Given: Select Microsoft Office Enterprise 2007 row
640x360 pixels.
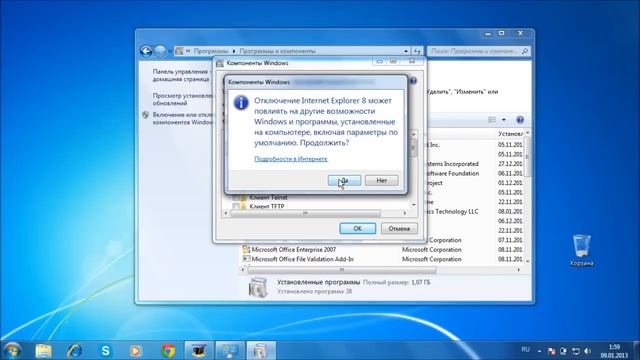Looking at the screenshot, I should tap(382, 249).
